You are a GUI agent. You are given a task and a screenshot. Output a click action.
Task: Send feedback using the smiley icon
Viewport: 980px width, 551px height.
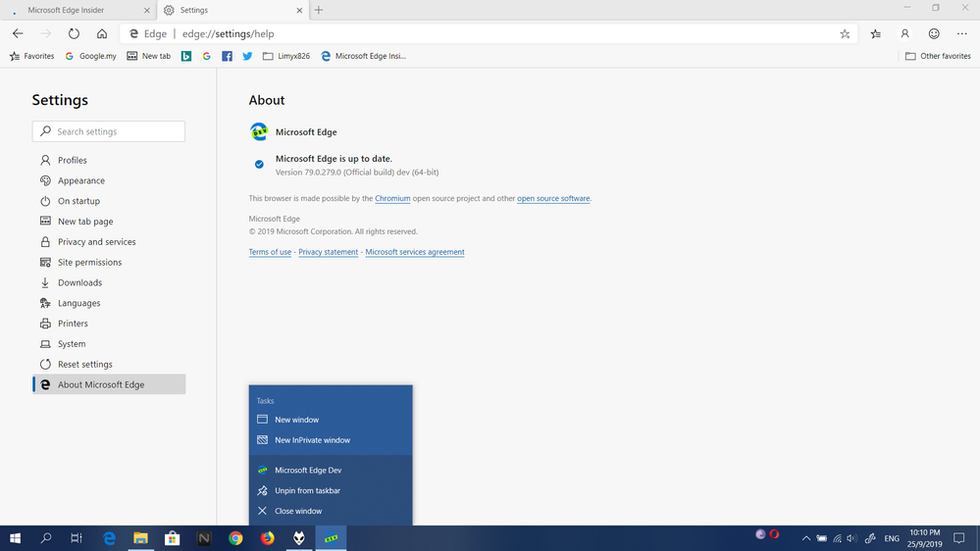934,33
